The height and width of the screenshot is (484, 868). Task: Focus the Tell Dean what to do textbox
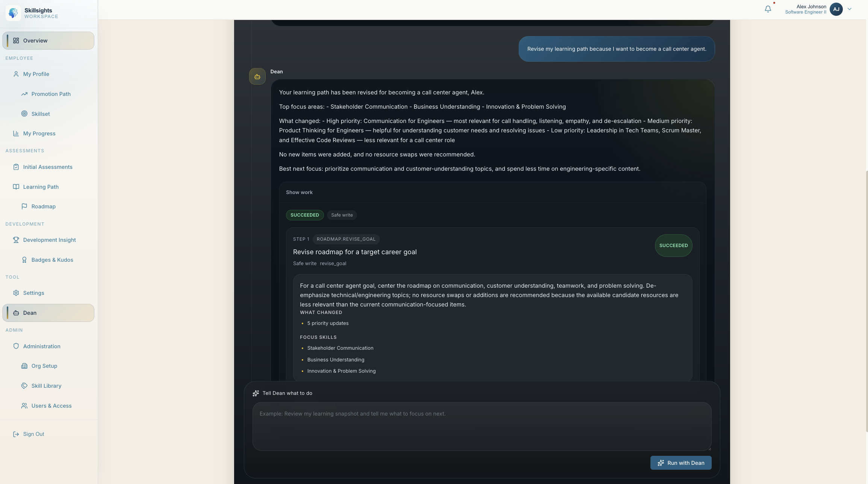coord(482,426)
